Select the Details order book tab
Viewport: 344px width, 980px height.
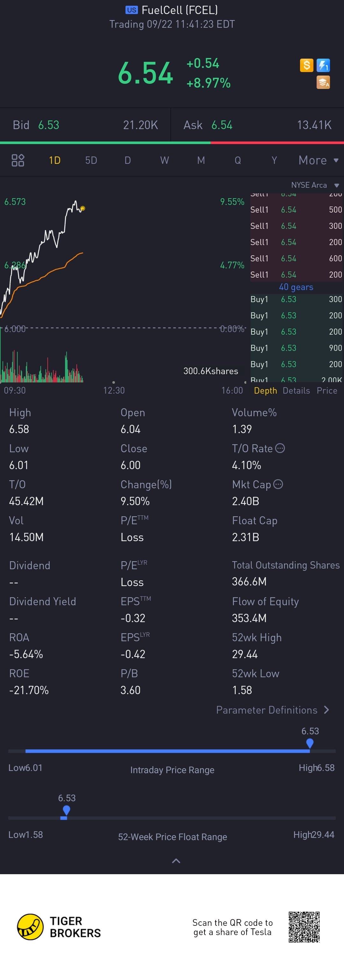[x=296, y=391]
